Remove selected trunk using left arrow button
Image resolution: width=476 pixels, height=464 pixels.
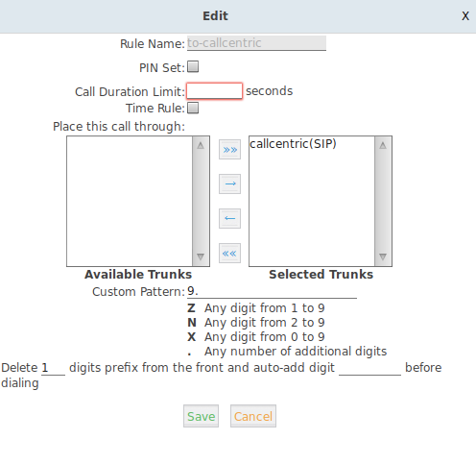pyautogui.click(x=229, y=218)
